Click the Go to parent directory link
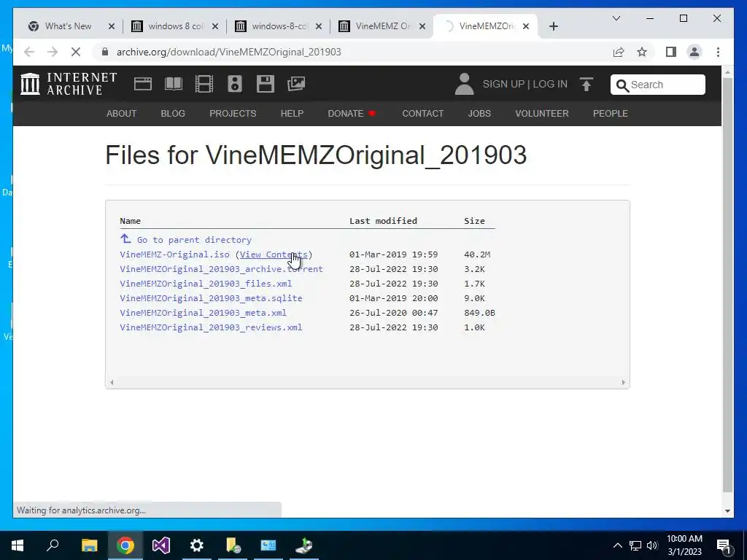Image resolution: width=747 pixels, height=560 pixels. 194,240
